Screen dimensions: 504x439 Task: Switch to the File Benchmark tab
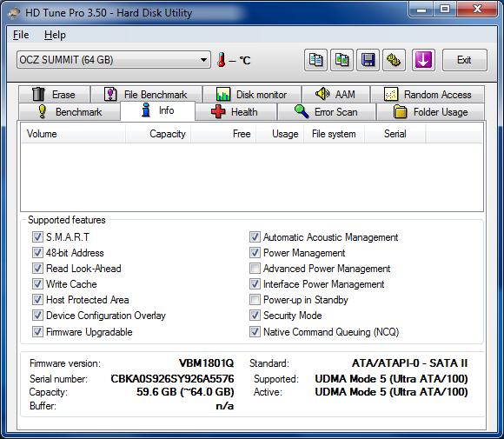[146, 94]
